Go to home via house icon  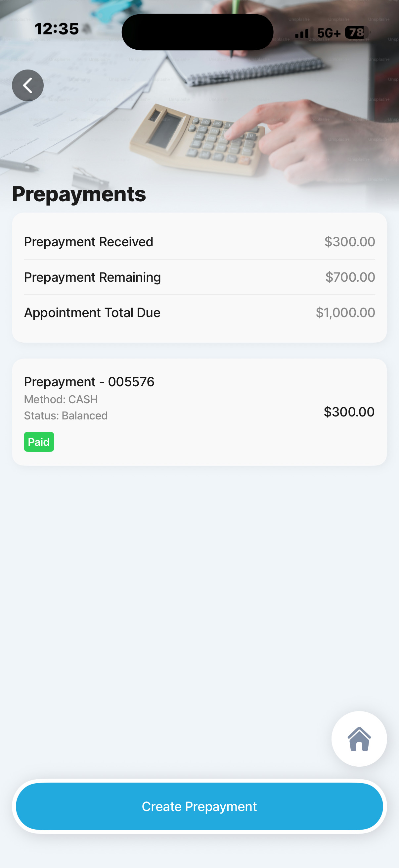coord(359,739)
